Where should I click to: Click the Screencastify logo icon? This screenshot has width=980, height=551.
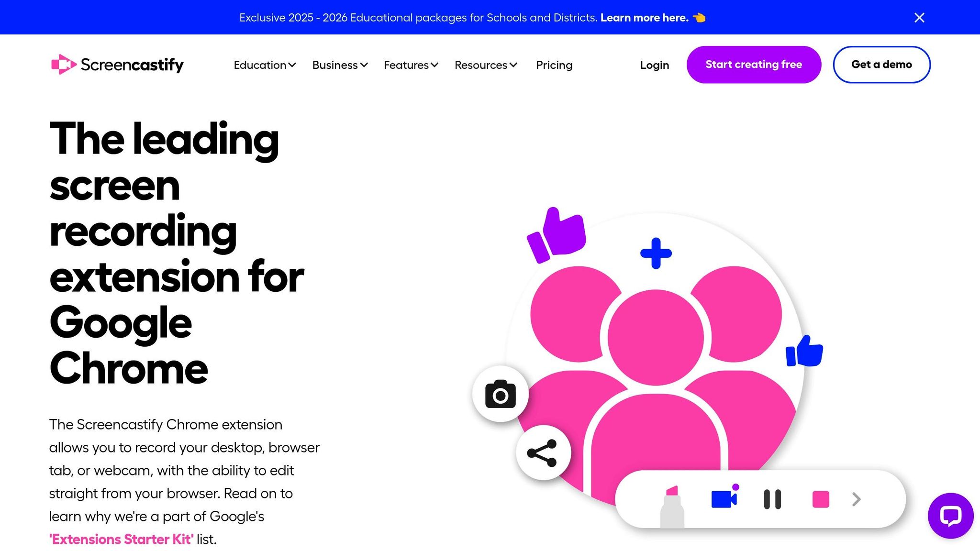click(64, 64)
